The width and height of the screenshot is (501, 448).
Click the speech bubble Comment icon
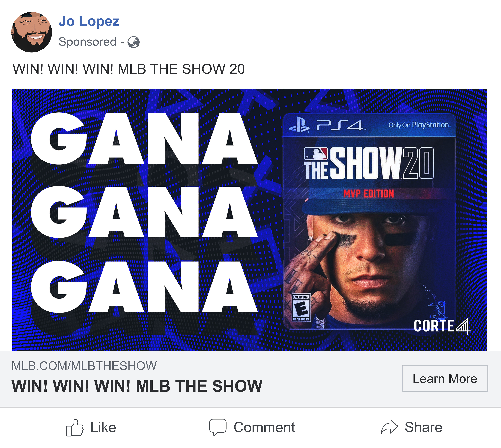tap(218, 427)
